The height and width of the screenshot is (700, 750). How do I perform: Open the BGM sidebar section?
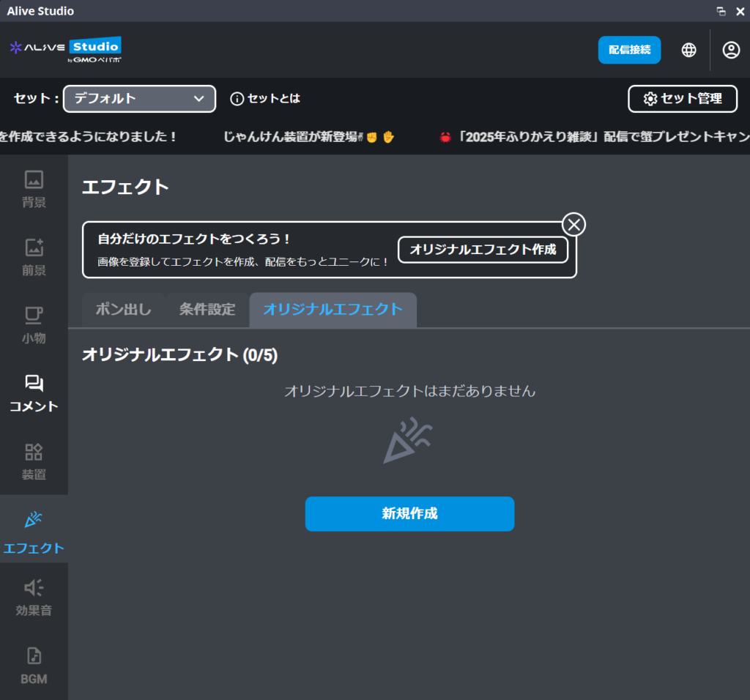34,666
